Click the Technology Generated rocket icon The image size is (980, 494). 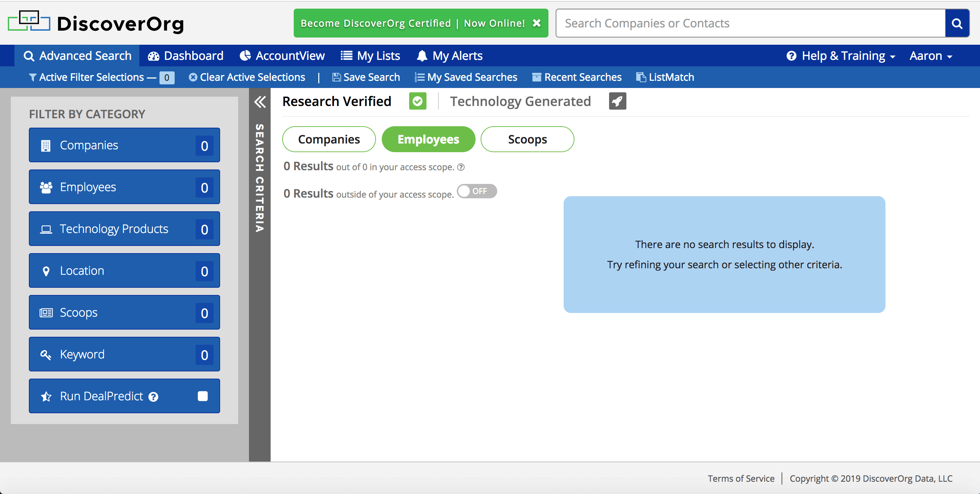pyautogui.click(x=617, y=101)
